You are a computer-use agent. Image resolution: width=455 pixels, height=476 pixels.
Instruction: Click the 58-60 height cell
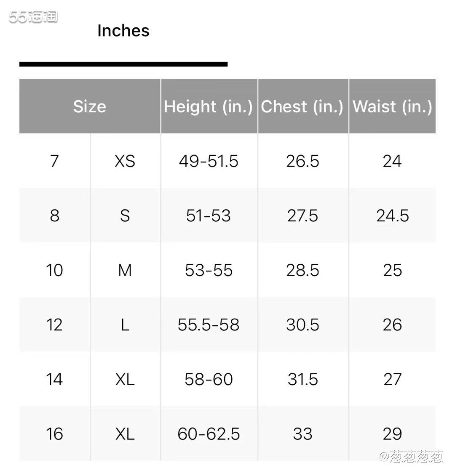click(209, 379)
